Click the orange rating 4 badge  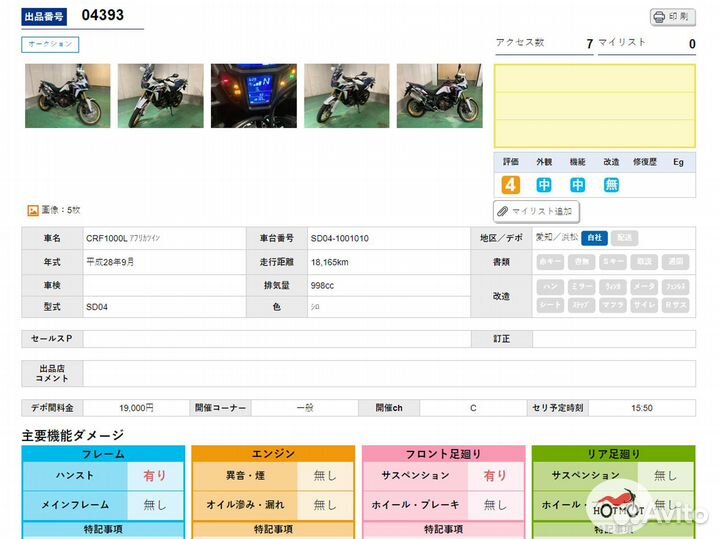click(x=511, y=185)
